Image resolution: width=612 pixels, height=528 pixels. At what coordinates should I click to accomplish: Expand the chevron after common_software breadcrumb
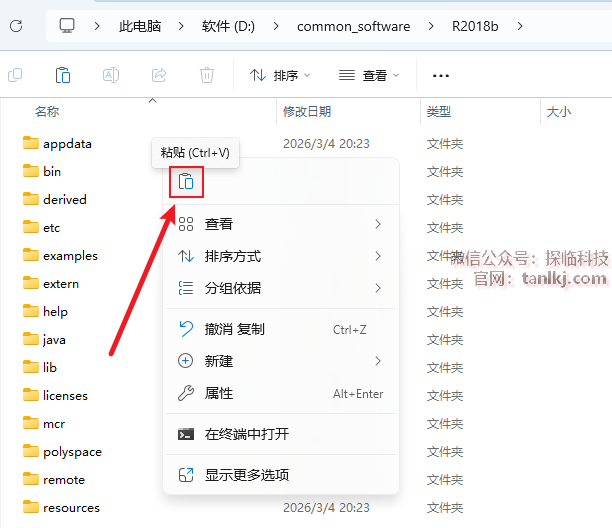pyautogui.click(x=431, y=26)
